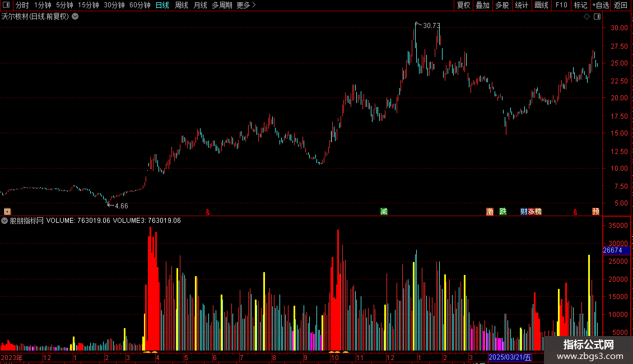Click the orange 激 event marker
633x364 pixels.
click(490, 212)
